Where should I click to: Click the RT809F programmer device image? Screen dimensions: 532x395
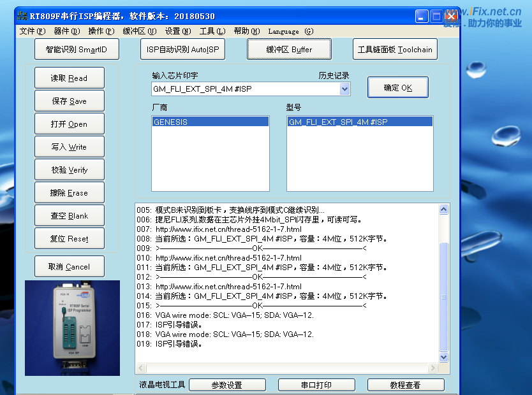pos(72,327)
